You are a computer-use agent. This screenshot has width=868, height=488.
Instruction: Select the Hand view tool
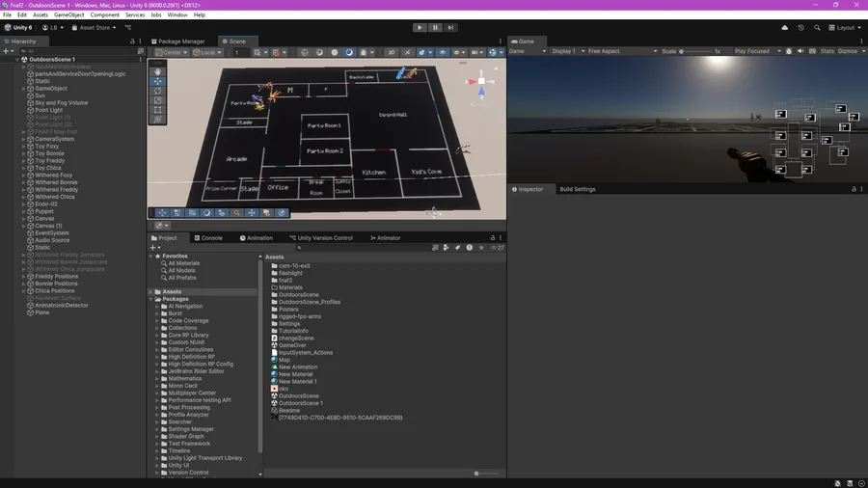[158, 71]
